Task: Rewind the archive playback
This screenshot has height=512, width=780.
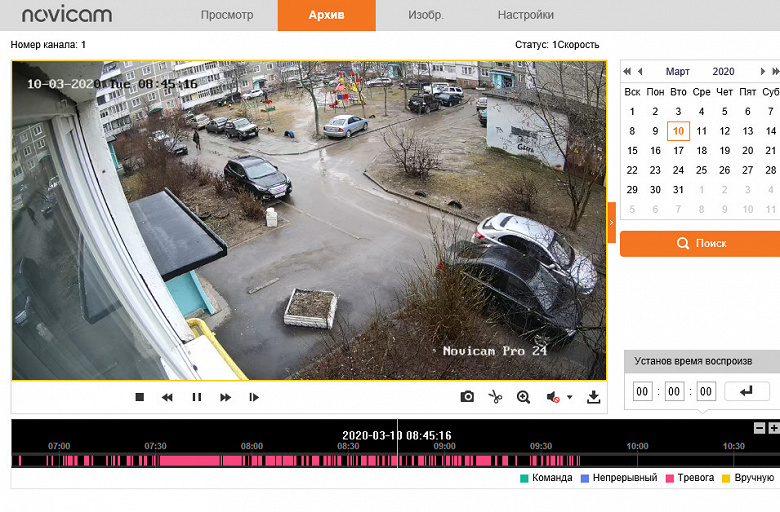Action: point(167,397)
